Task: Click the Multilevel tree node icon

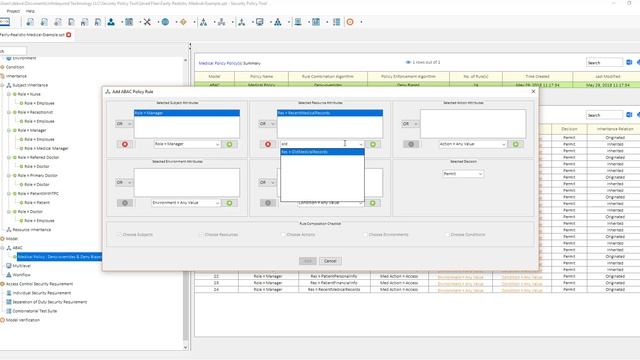Action: point(9,266)
